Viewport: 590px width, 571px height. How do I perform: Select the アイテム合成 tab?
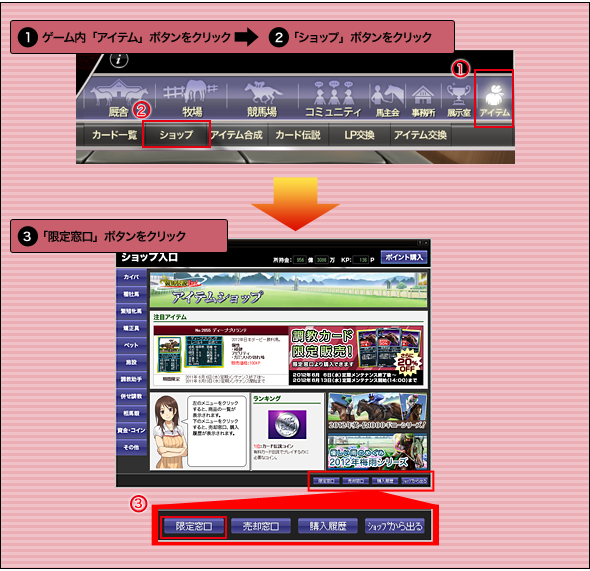pos(237,135)
